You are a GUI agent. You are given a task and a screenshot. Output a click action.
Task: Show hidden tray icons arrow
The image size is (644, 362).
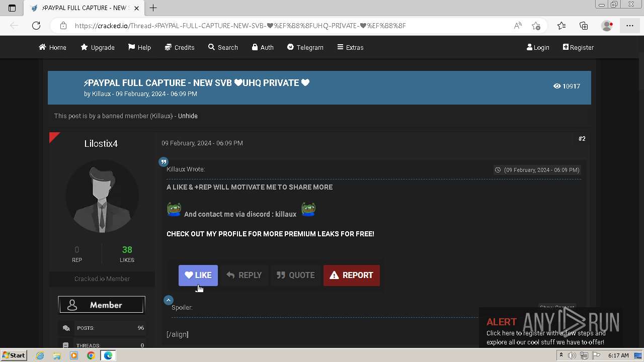point(561,355)
